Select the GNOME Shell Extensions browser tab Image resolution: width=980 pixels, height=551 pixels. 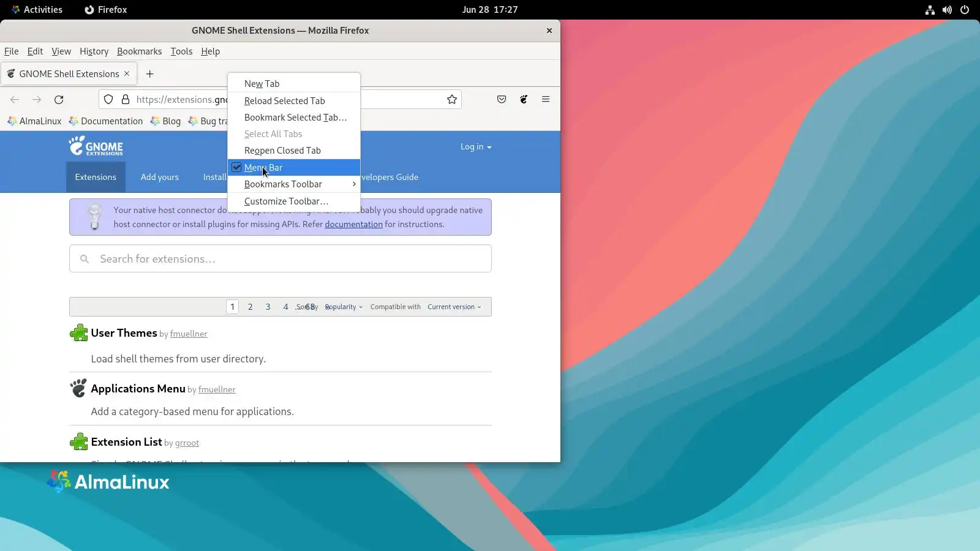pyautogui.click(x=68, y=74)
